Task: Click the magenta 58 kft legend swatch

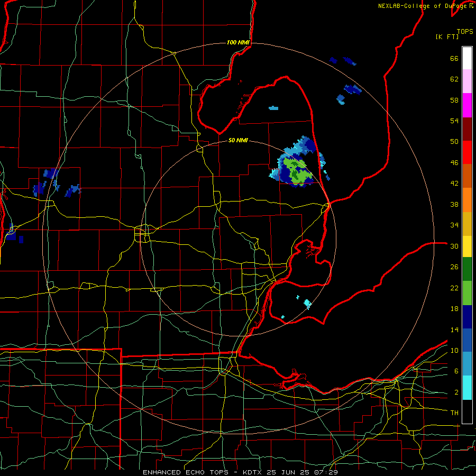Action: (467, 105)
